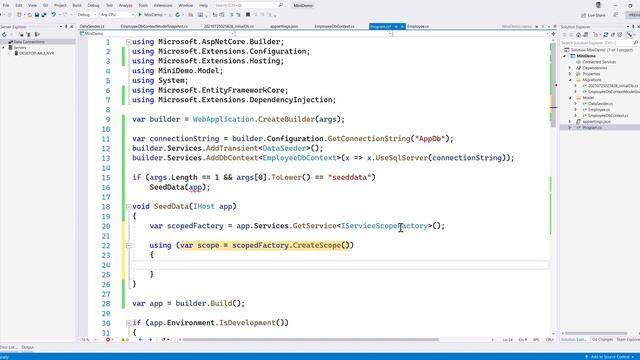Switch to the DataSeeder.cs tab
640x360 pixels.
point(92,27)
